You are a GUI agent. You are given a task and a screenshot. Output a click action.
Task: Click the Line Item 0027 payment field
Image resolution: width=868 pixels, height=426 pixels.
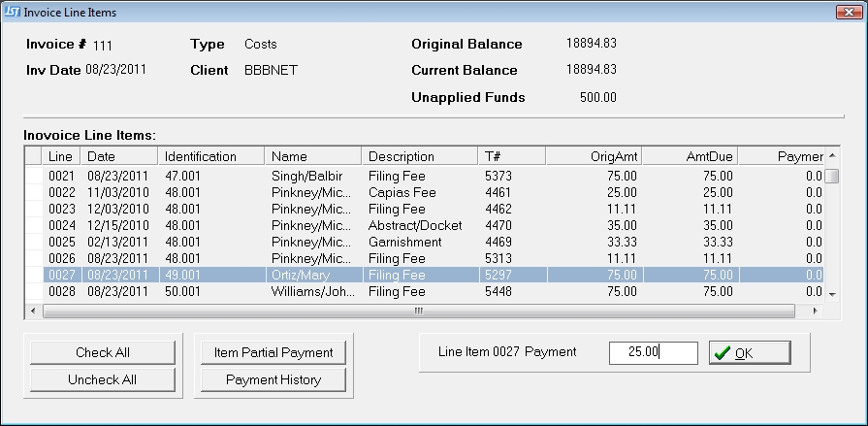pyautogui.click(x=653, y=352)
